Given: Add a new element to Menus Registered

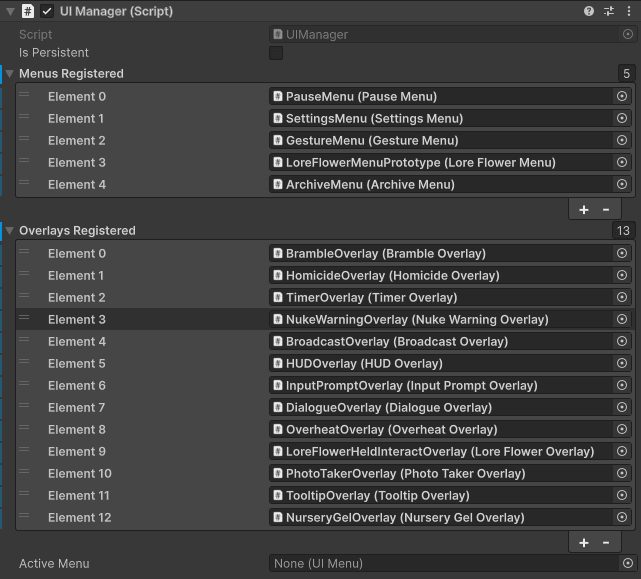Looking at the screenshot, I should (x=584, y=210).
